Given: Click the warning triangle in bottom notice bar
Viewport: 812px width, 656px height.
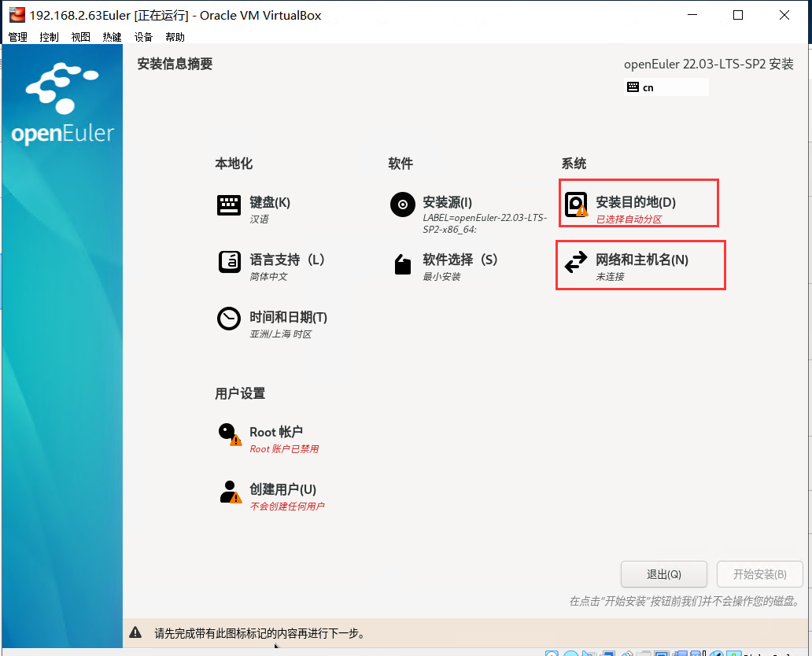Looking at the screenshot, I should click(x=135, y=632).
